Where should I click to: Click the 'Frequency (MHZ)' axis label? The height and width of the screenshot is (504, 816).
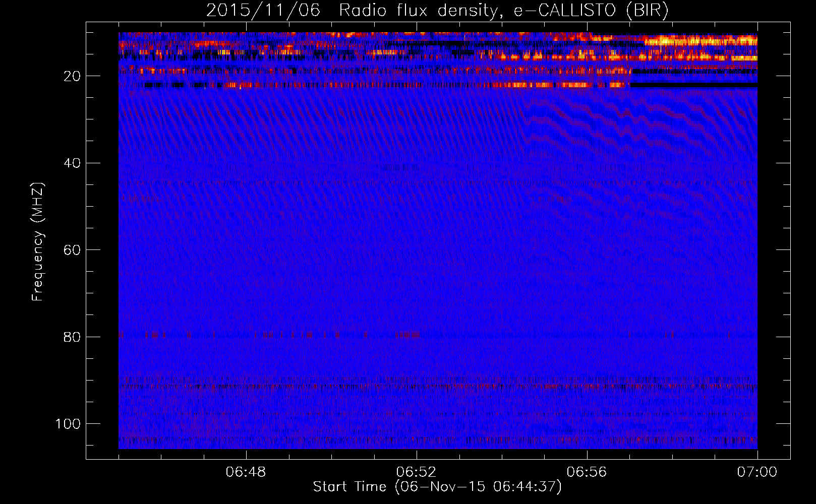coord(38,242)
